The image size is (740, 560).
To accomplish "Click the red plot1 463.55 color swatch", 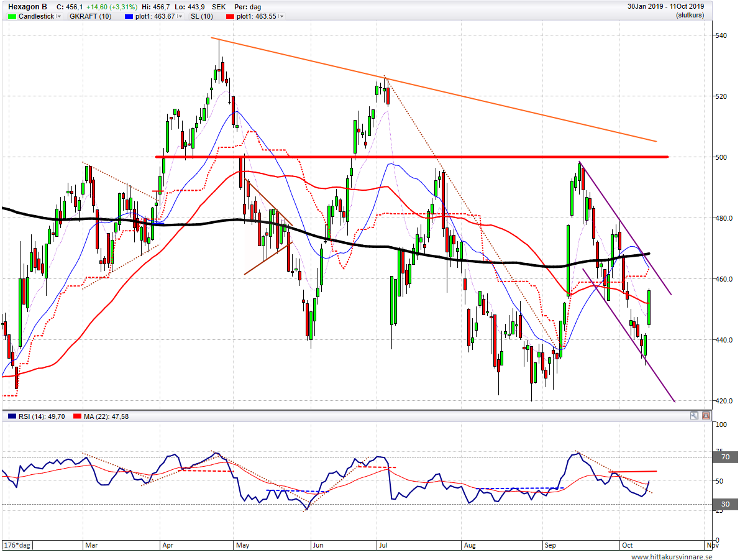I will [x=231, y=17].
